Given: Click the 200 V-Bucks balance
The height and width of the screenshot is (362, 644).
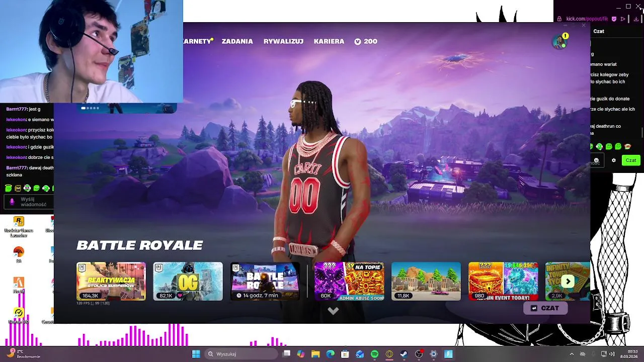Looking at the screenshot, I should tap(366, 41).
